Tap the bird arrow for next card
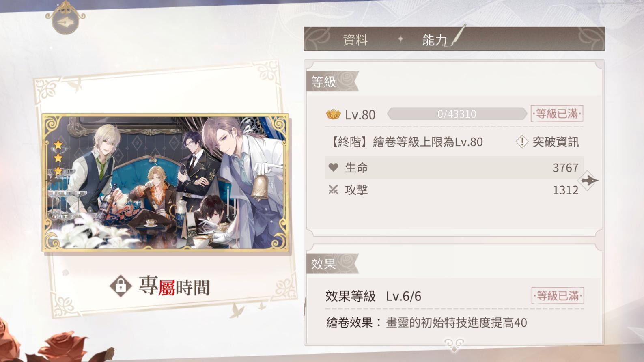Screen dimensions: 644x362 pyautogui.click(x=589, y=180)
